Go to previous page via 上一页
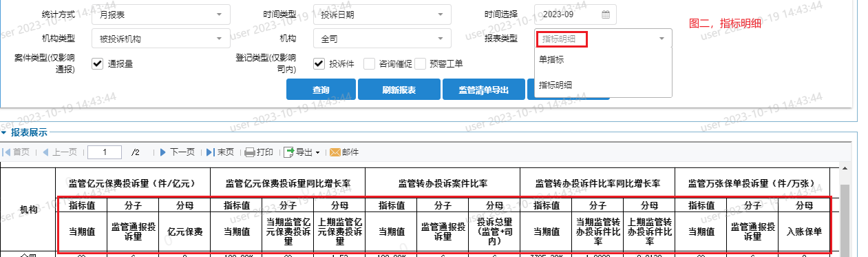Screen dimensions: 868x257 click(59, 152)
